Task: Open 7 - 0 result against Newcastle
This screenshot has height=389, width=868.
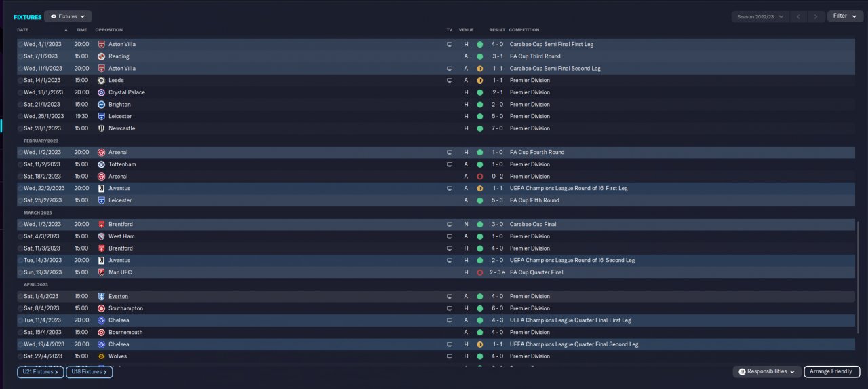Action: pyautogui.click(x=497, y=128)
